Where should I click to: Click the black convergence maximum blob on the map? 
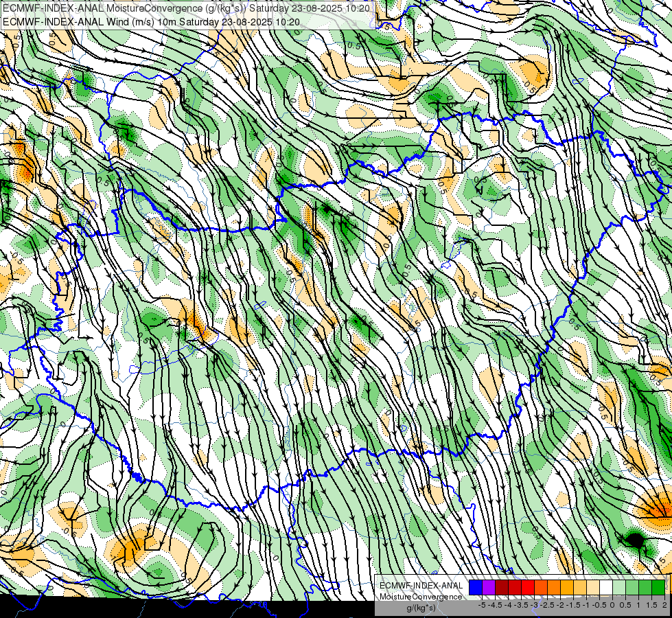(635, 540)
